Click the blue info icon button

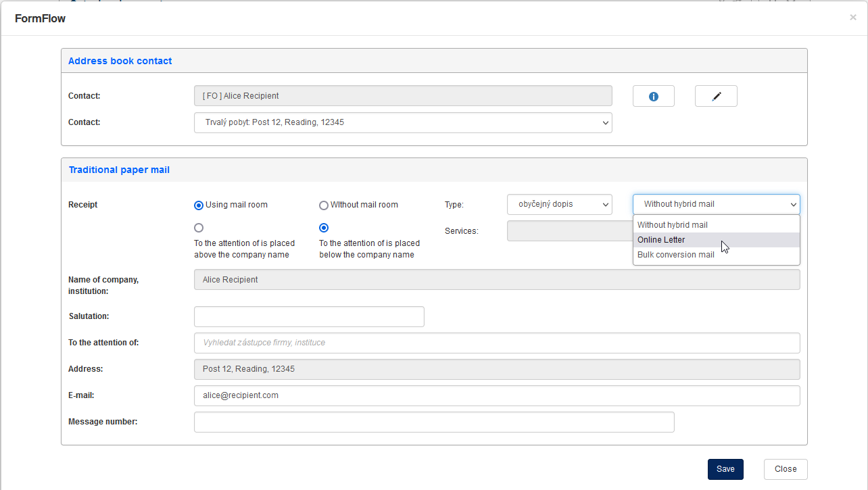(x=653, y=97)
